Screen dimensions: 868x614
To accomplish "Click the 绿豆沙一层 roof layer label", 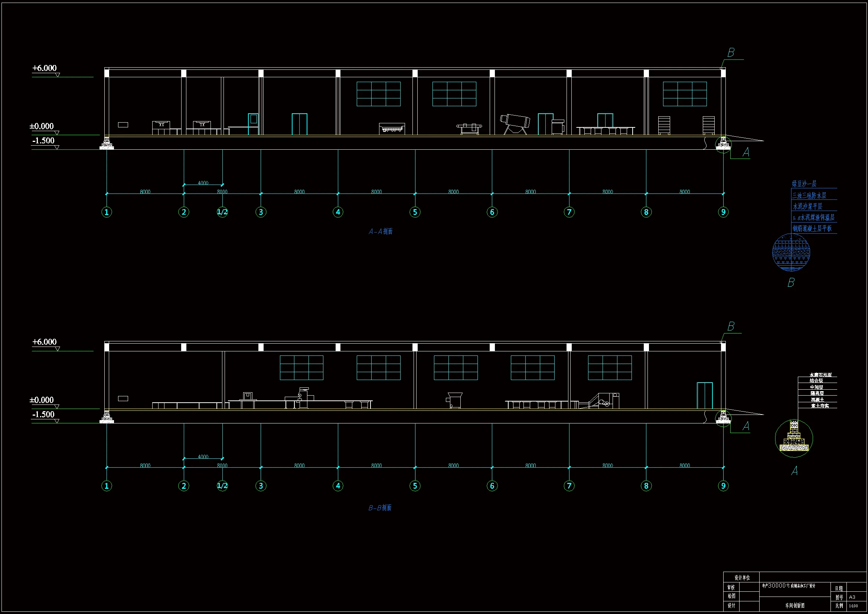I will [804, 184].
